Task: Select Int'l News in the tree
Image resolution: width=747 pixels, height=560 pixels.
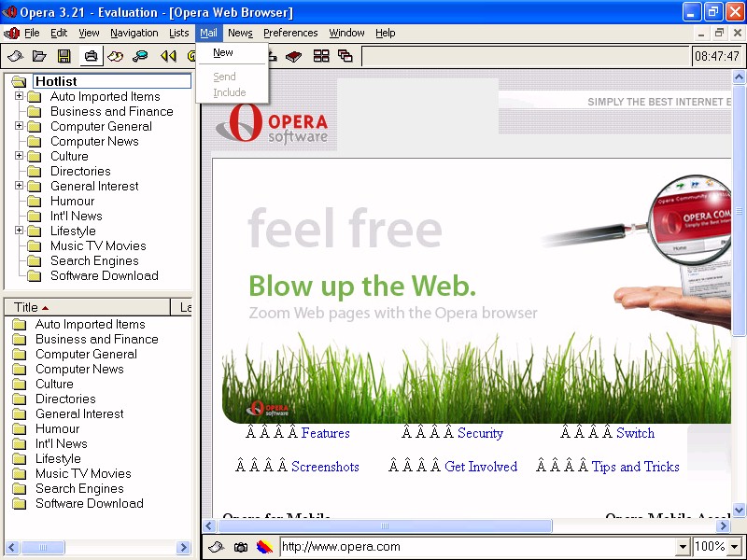Action: click(77, 217)
